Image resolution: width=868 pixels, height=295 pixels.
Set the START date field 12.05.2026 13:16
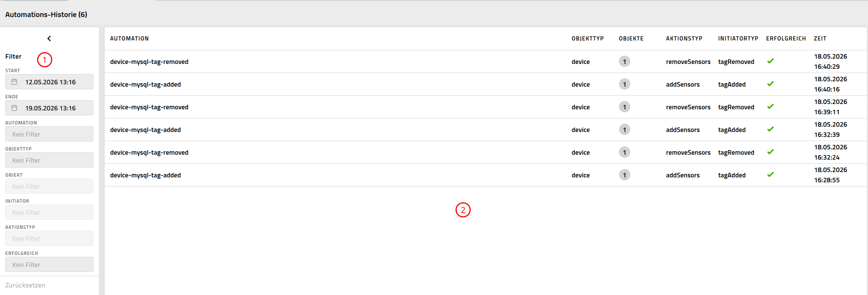[49, 82]
